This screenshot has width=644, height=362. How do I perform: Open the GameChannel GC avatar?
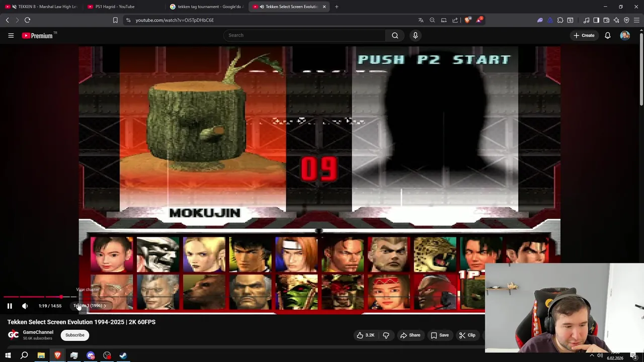pos(14,334)
